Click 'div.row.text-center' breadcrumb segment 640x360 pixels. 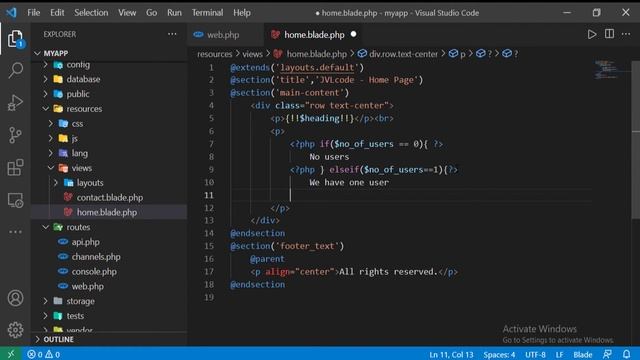pos(403,54)
